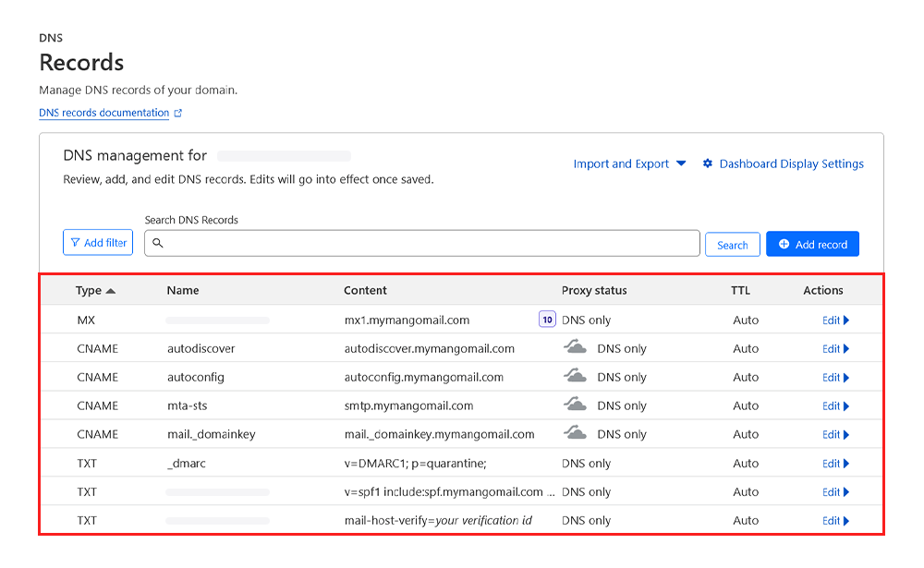Open Dashboard Display Settings
The height and width of the screenshot is (568, 924).
pyautogui.click(x=792, y=163)
